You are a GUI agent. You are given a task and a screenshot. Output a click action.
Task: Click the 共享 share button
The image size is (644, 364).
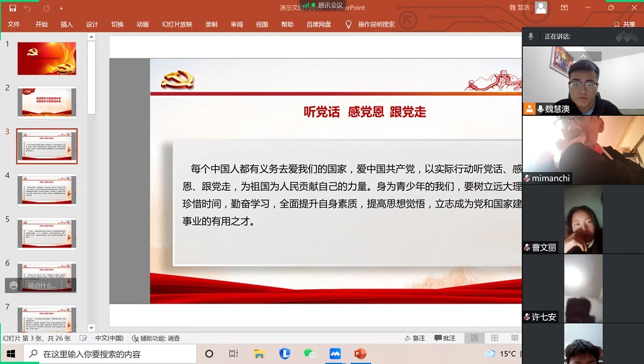624,24
